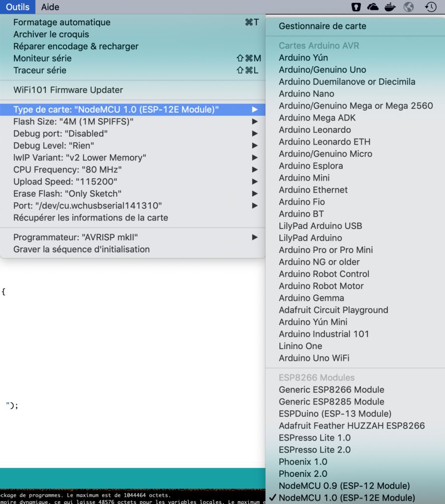
Task: Select ESPDuino (ESP-13 Module)
Action: point(355,413)
